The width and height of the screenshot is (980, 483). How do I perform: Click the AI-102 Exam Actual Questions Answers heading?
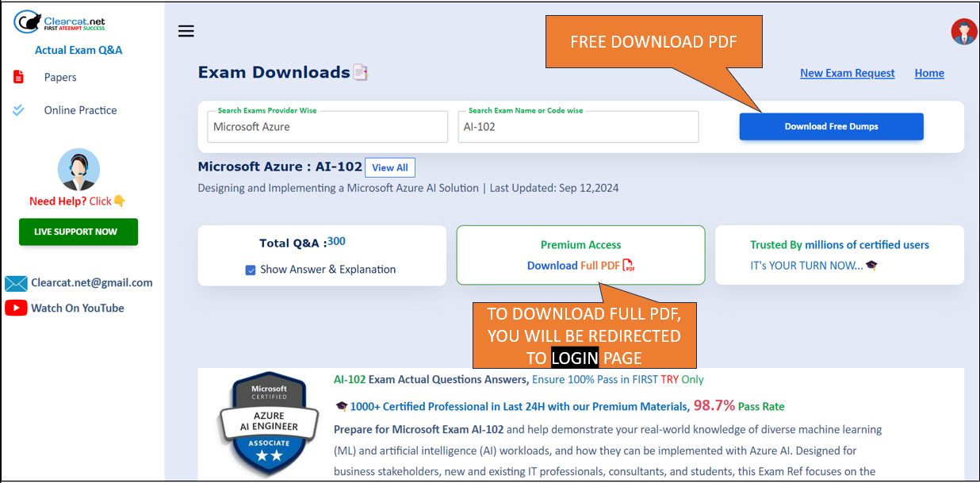click(431, 380)
